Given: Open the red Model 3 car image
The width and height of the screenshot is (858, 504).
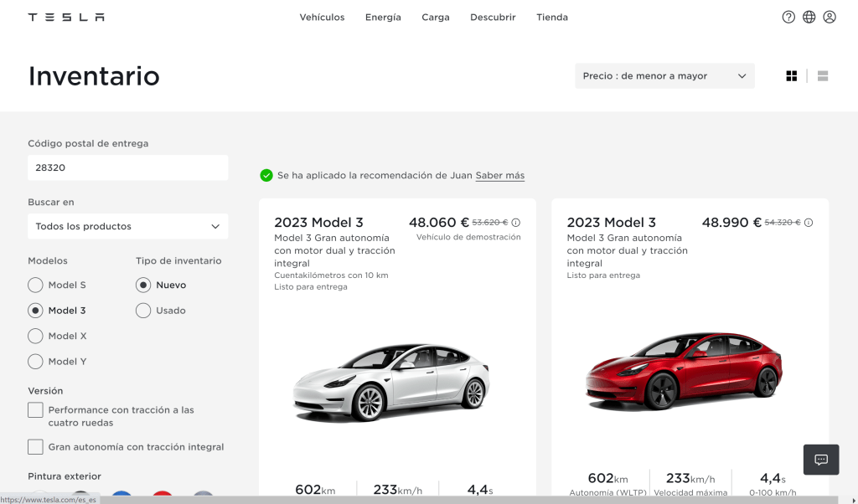Looking at the screenshot, I should (x=683, y=368).
